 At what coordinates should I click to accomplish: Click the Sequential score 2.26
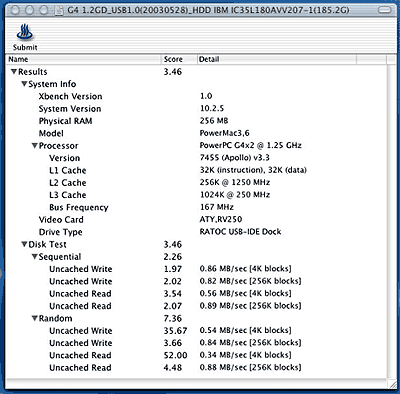[173, 257]
